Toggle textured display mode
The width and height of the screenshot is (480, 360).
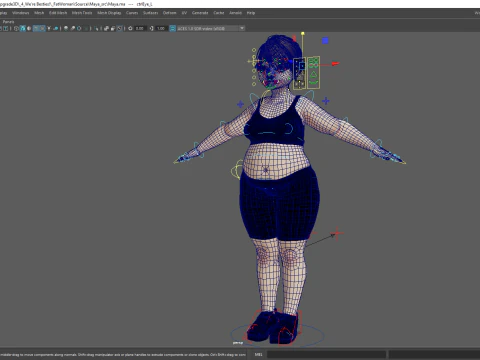42,28
